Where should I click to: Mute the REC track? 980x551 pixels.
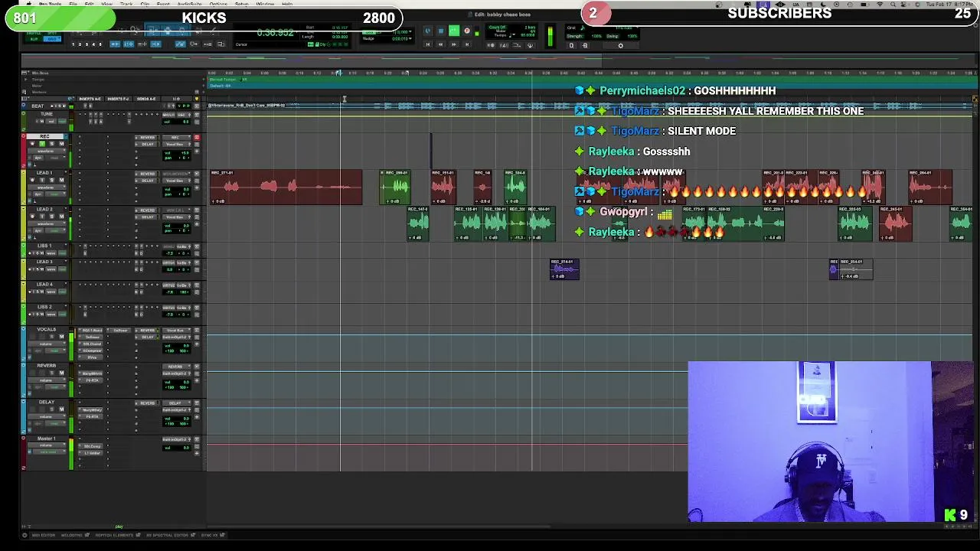[61, 144]
